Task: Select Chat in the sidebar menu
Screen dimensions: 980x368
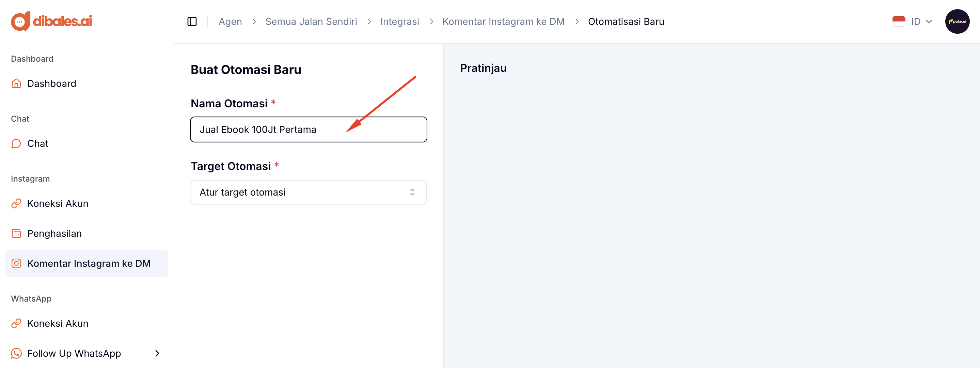Action: pyautogui.click(x=38, y=144)
